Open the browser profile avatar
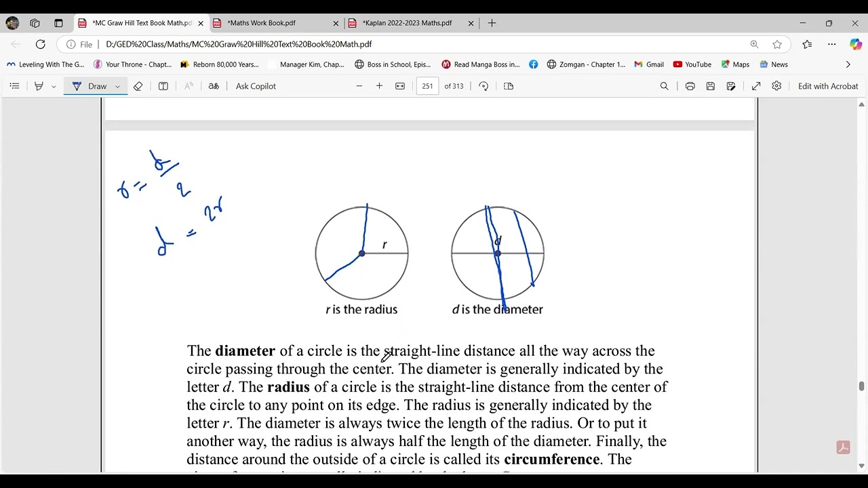868x488 pixels. [x=12, y=23]
